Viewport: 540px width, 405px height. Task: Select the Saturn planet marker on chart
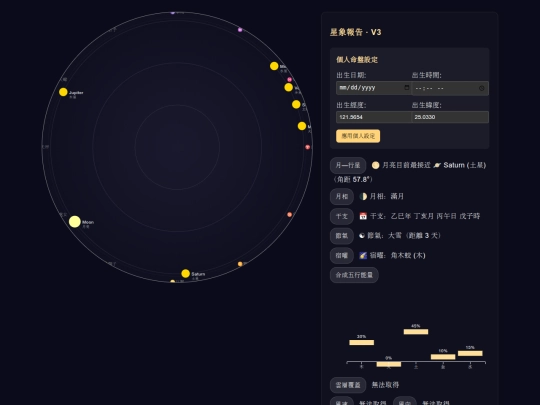point(186,273)
